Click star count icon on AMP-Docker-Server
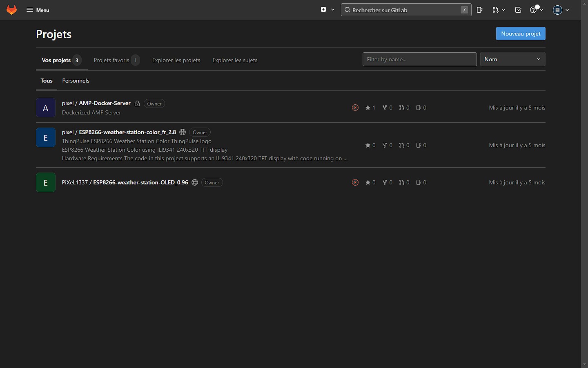588x368 pixels. [368, 108]
